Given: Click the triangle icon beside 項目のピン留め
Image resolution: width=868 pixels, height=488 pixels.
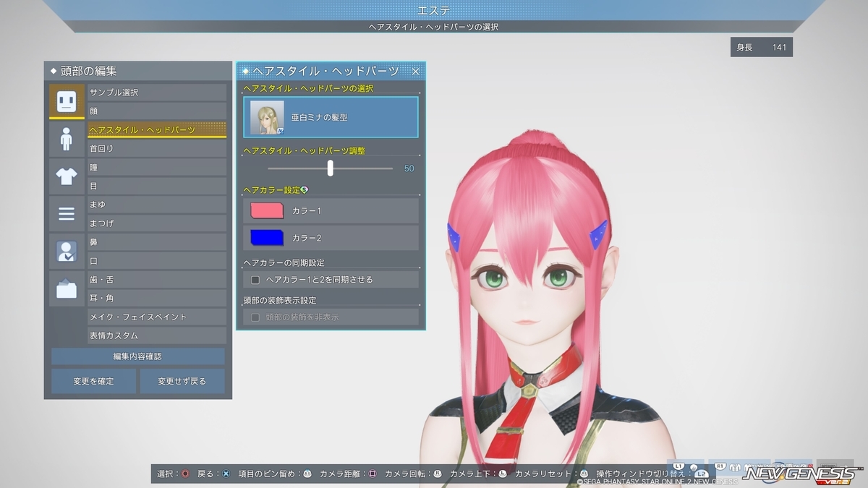Looking at the screenshot, I should [x=307, y=474].
